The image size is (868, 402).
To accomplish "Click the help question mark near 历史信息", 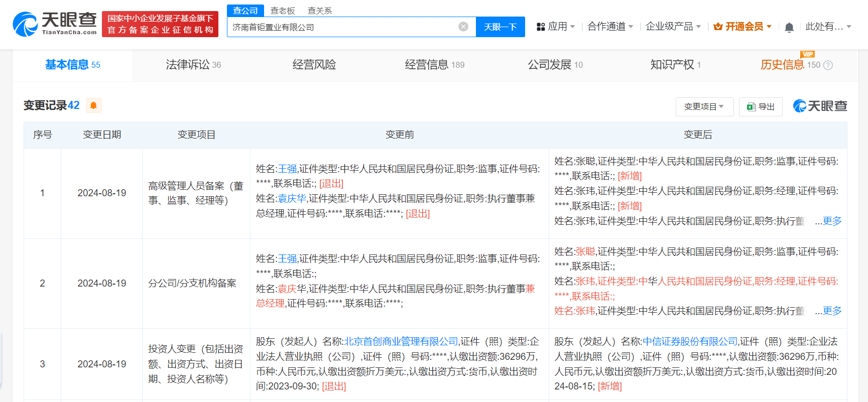I will tap(828, 65).
